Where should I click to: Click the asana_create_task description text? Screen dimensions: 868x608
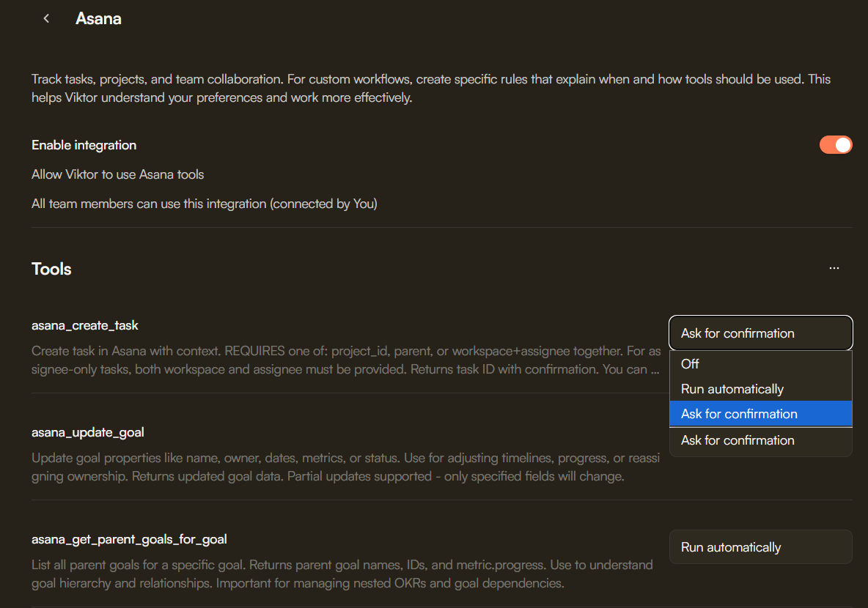[346, 360]
